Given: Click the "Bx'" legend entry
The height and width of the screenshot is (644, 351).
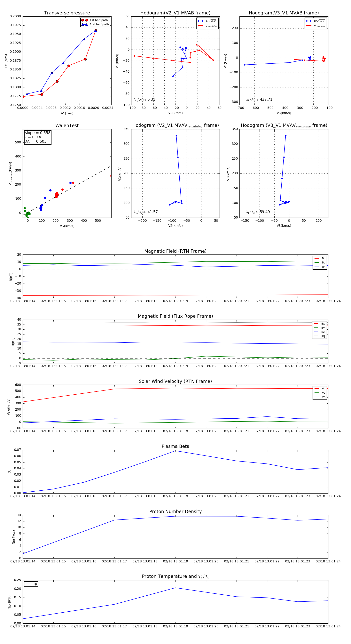Looking at the screenshot, I should [320, 324].
